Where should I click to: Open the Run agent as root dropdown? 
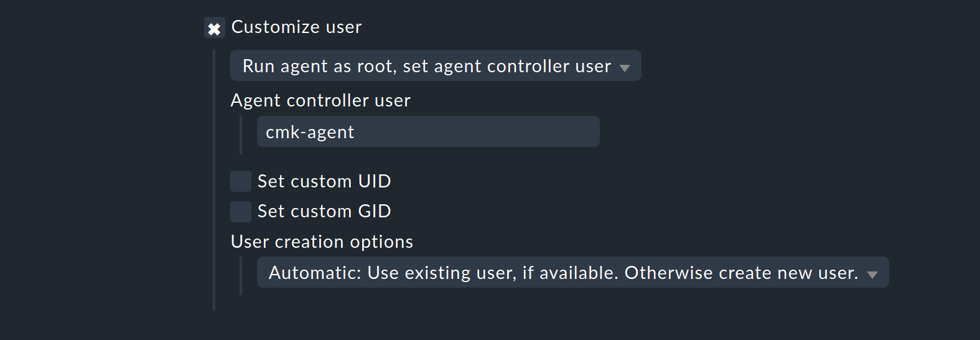(x=435, y=66)
